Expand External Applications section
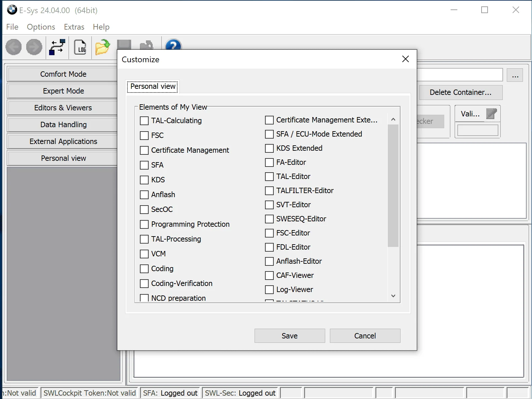Image resolution: width=532 pixels, height=399 pixels. [63, 141]
